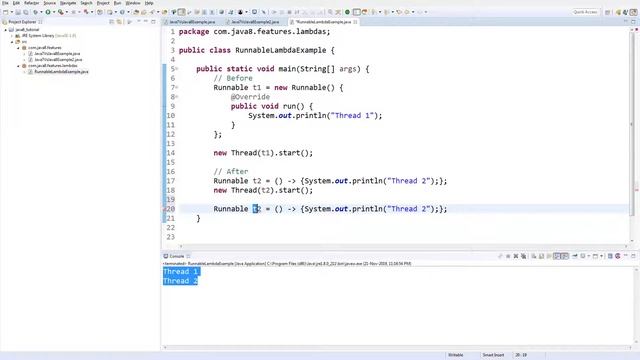Click the green Run icon
Screen dimensions: 640x360
pos(47,12)
